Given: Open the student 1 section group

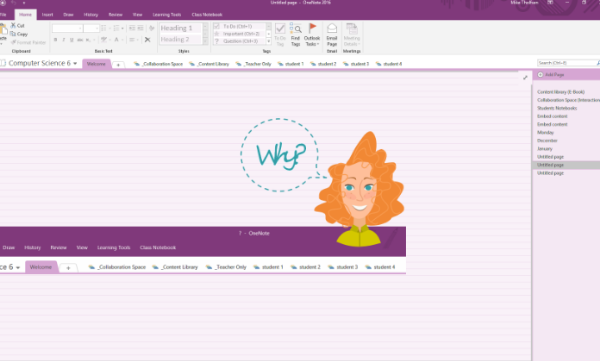Looking at the screenshot, I should [291, 64].
